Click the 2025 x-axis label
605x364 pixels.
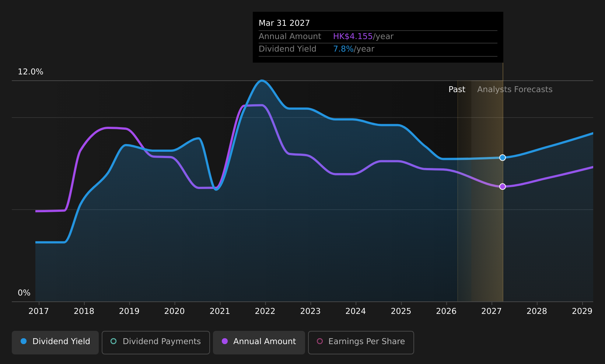click(401, 311)
